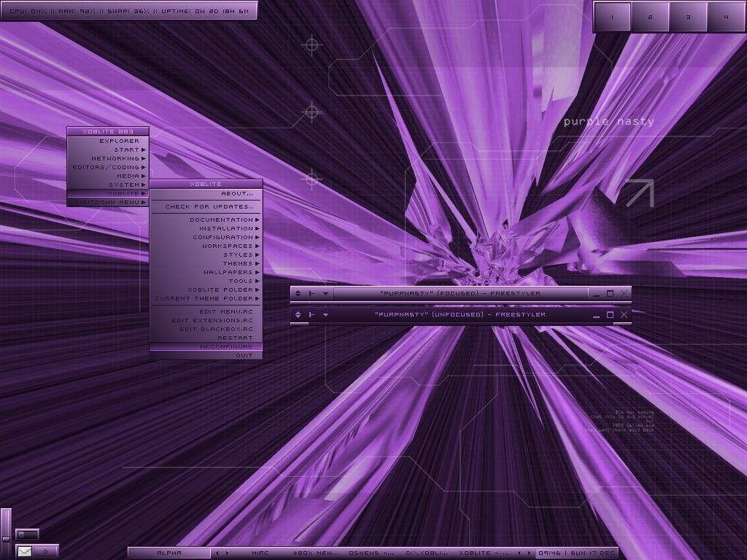Expand the Networking submenu
Image resolution: width=747 pixels, height=560 pixels.
[x=108, y=158]
